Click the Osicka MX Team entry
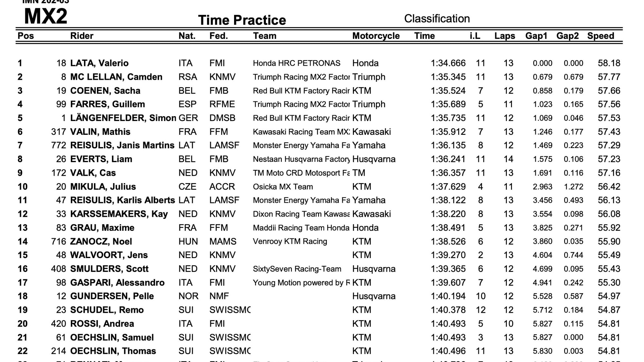The width and height of the screenshot is (644, 362). coord(283,187)
